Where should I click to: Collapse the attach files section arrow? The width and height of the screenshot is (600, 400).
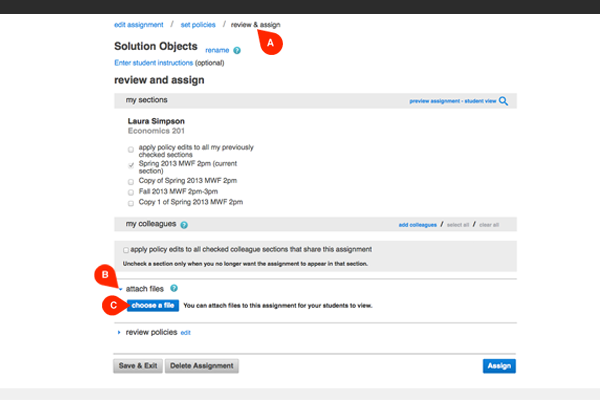point(119,288)
